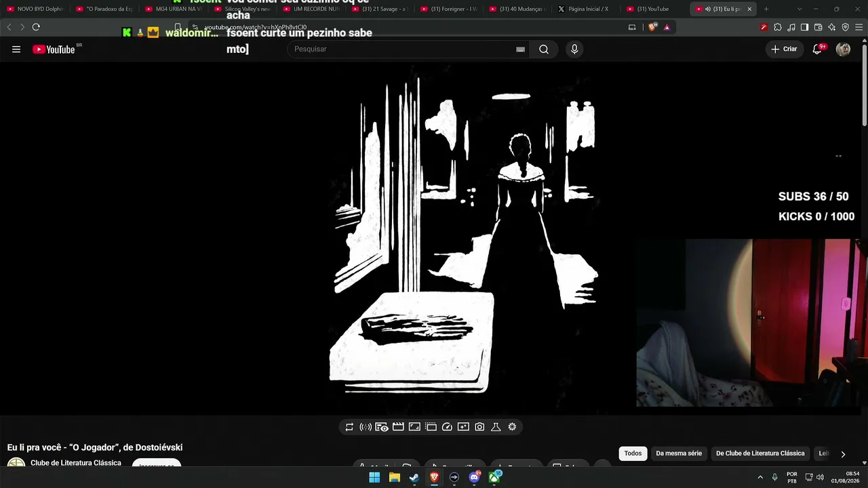868x488 pixels.
Task: Open Discord from the taskbar
Action: tap(475, 477)
